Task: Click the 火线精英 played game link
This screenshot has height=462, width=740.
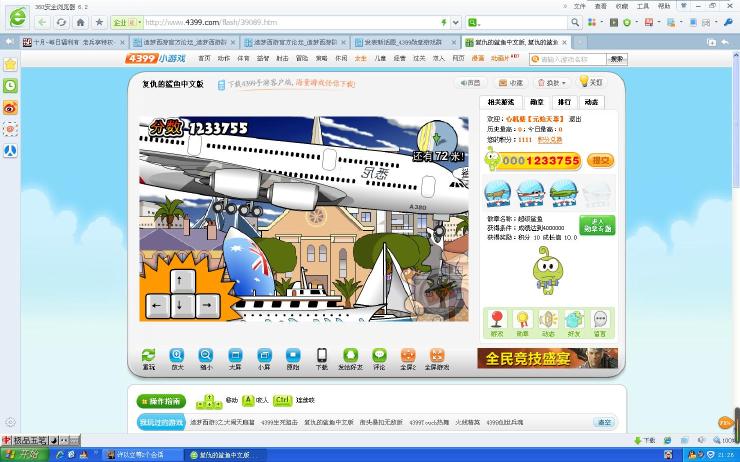Action: [x=466, y=422]
